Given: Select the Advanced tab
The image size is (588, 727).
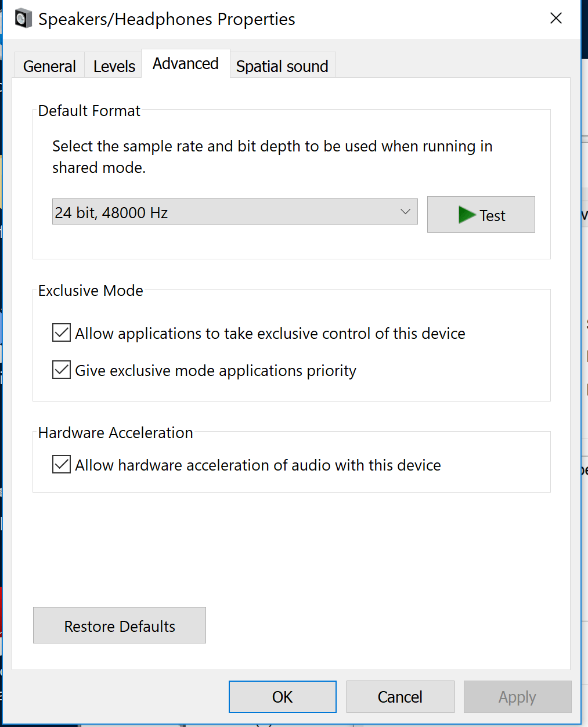Looking at the screenshot, I should tap(186, 64).
